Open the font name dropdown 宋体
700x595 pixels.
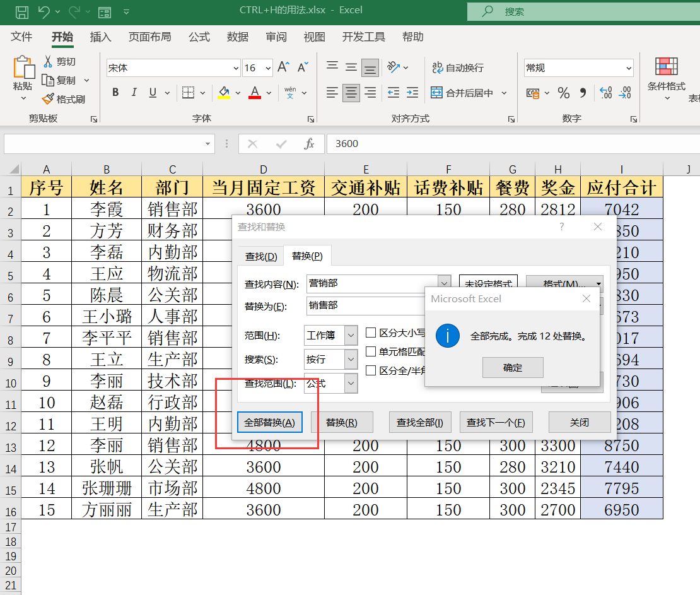click(x=236, y=68)
